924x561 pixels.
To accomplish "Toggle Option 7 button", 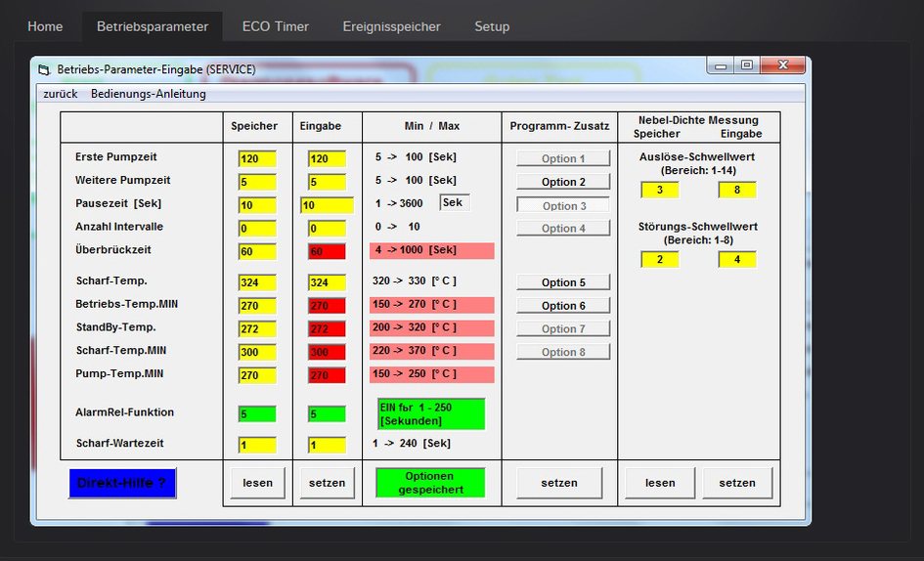I will click(563, 328).
